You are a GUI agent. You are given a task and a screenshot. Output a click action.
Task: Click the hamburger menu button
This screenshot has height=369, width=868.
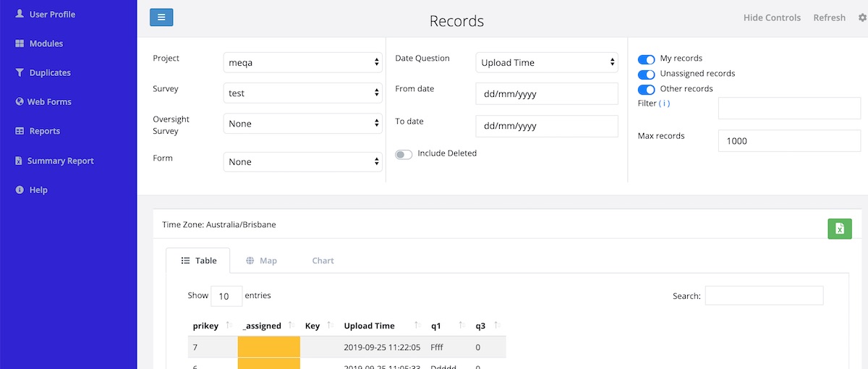[161, 17]
